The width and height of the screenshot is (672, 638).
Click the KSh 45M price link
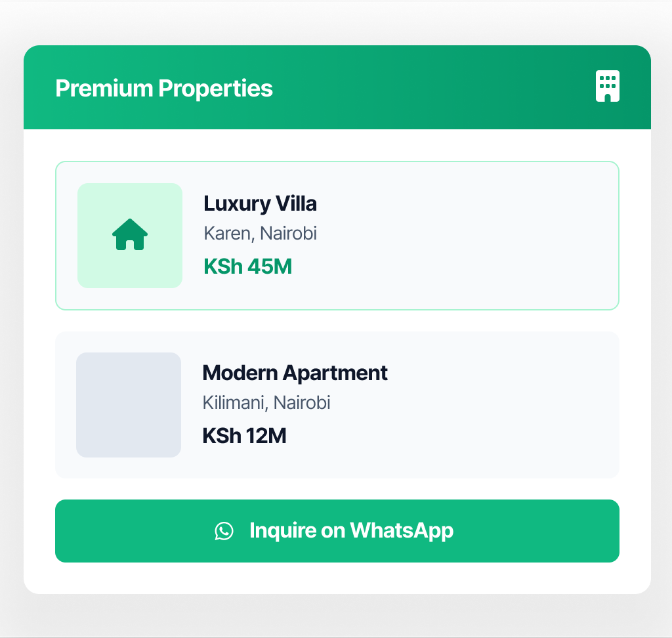click(x=247, y=266)
